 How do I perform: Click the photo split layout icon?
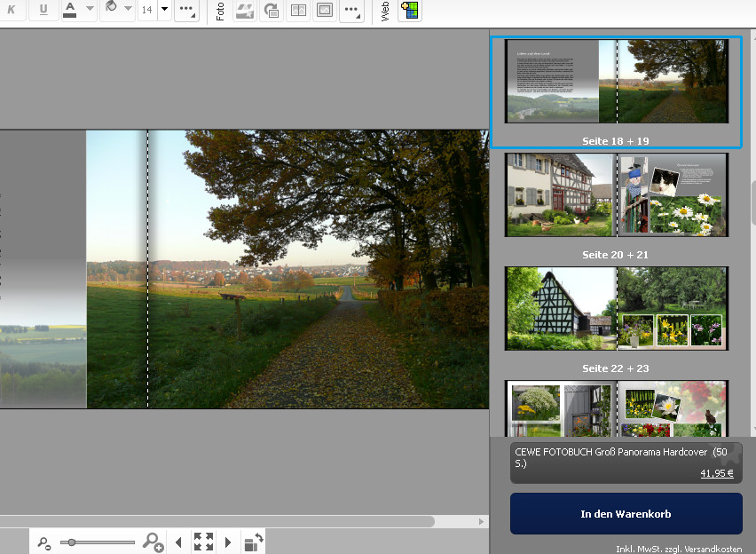pyautogui.click(x=299, y=11)
